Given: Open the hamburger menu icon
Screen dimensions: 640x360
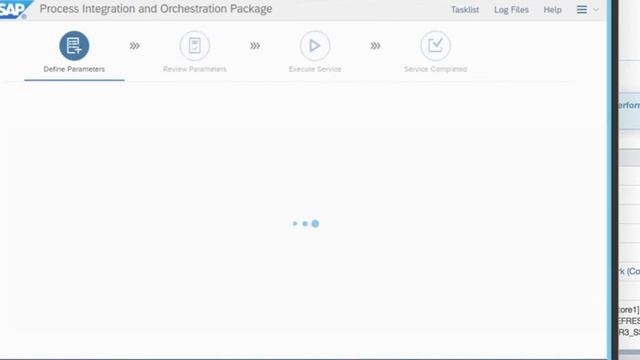Looking at the screenshot, I should 582,9.
